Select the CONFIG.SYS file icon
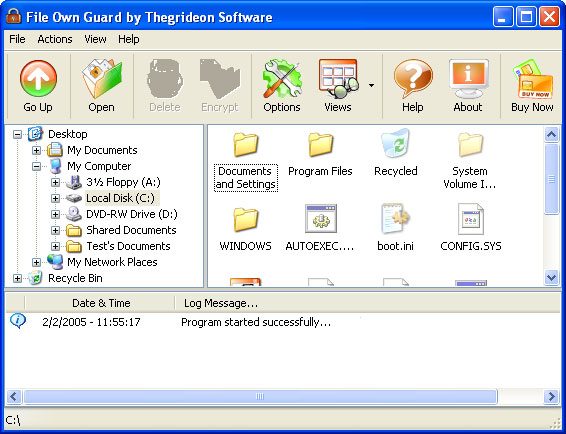Screen dimensions: 566x434 [x=471, y=218]
